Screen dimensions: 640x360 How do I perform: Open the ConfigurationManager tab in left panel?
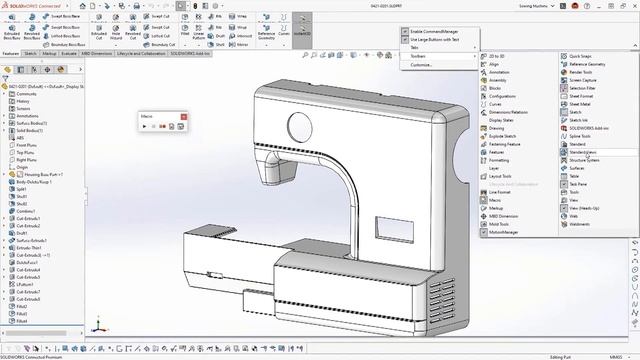(x=34, y=70)
